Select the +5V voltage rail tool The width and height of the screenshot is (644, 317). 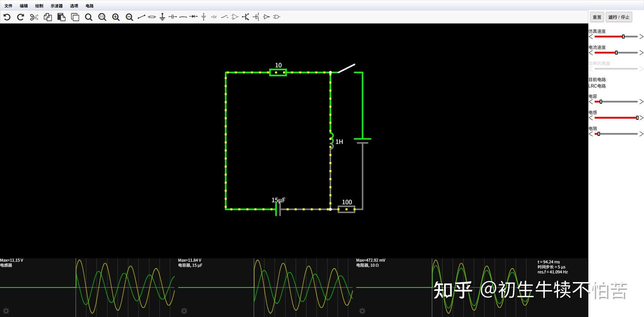point(214,17)
